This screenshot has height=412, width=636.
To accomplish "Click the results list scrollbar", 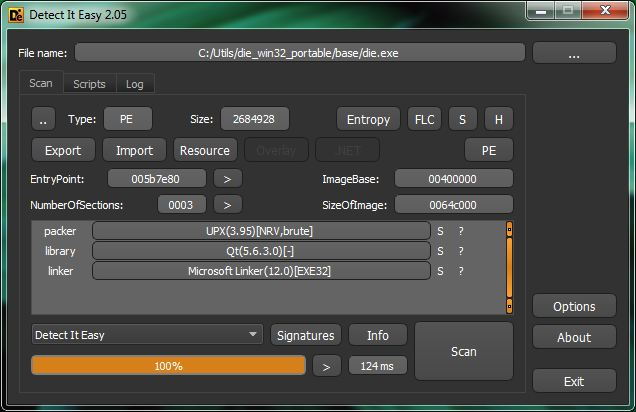I will [509, 268].
